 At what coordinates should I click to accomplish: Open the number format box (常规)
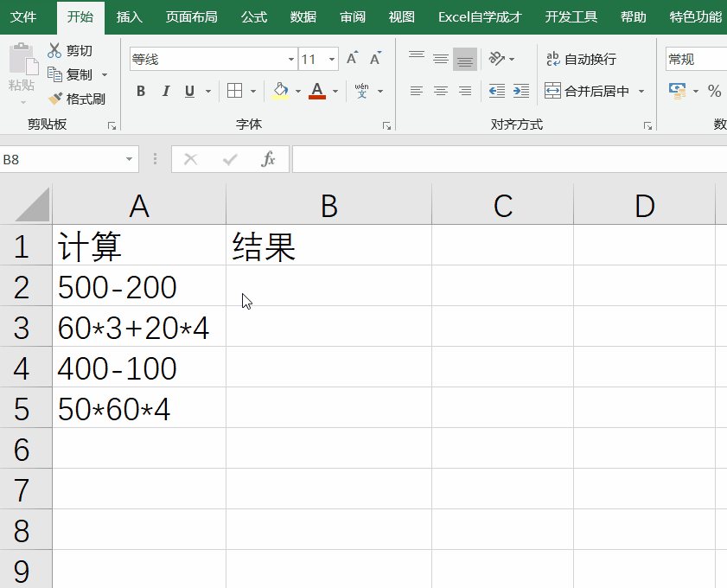tap(696, 59)
